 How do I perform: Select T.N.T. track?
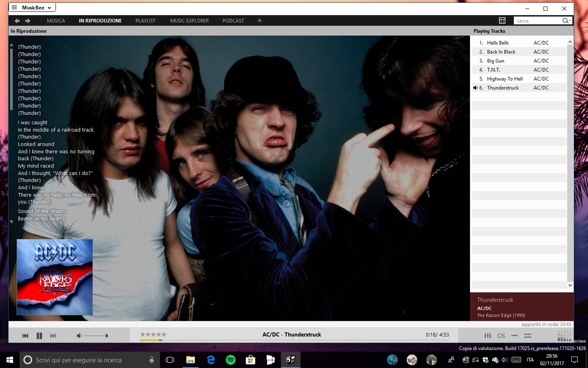pos(519,70)
